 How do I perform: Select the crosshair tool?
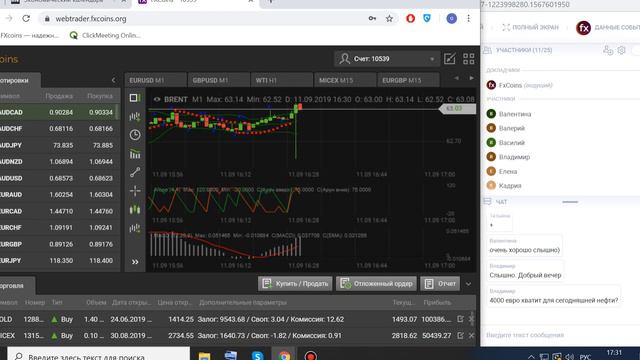point(135,191)
